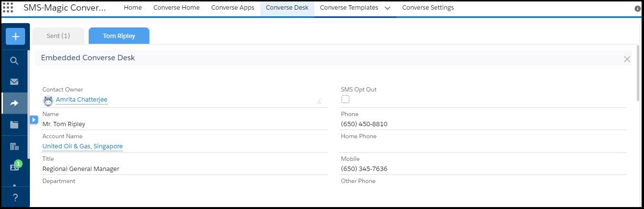Open the folder icon in sidebar
Viewport: 644px width, 209px height.
[14, 125]
